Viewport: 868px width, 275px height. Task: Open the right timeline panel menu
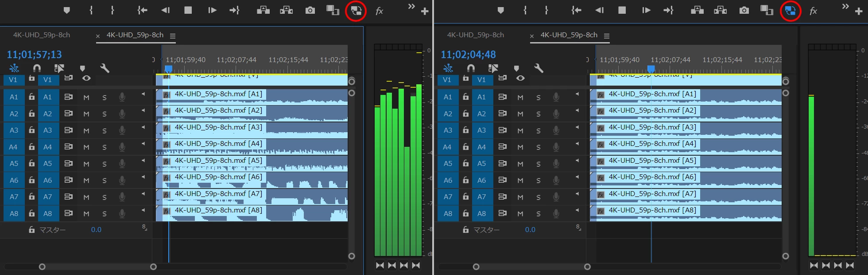point(607,36)
